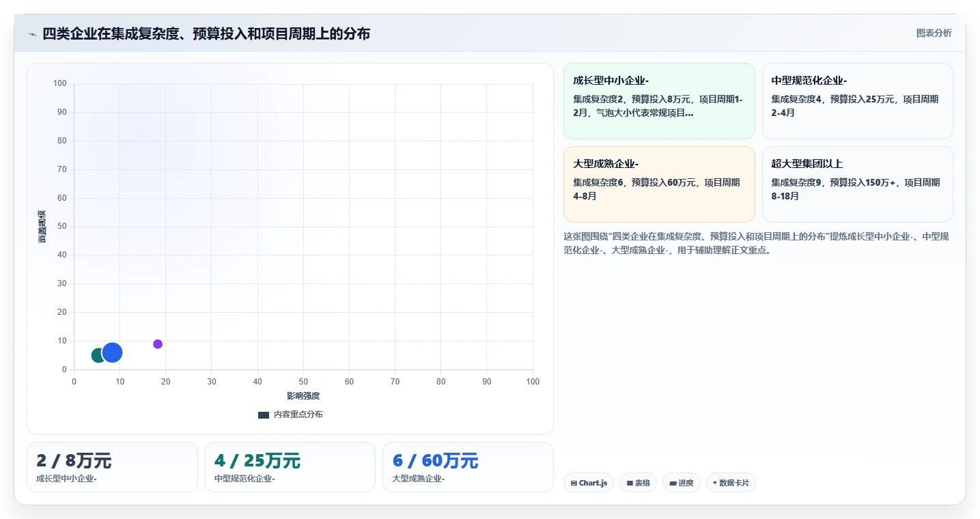Open the 中型规范化企业- info card

pyautogui.click(x=857, y=101)
